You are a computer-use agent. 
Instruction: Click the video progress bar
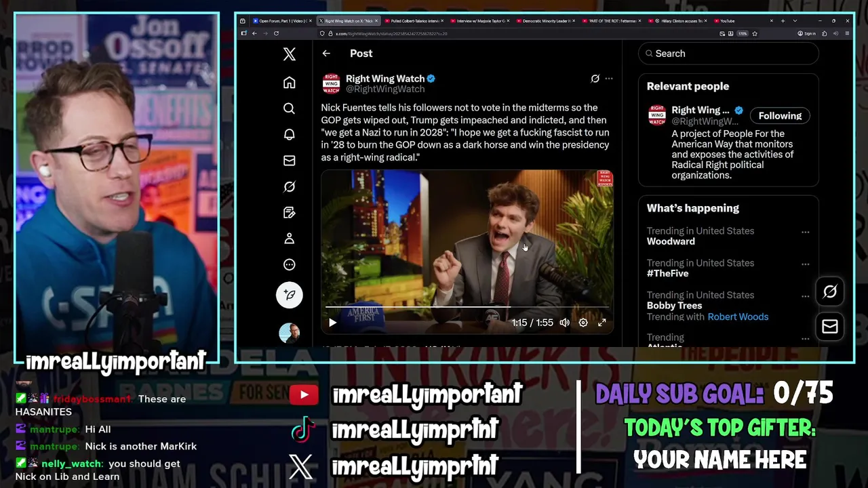(x=467, y=307)
